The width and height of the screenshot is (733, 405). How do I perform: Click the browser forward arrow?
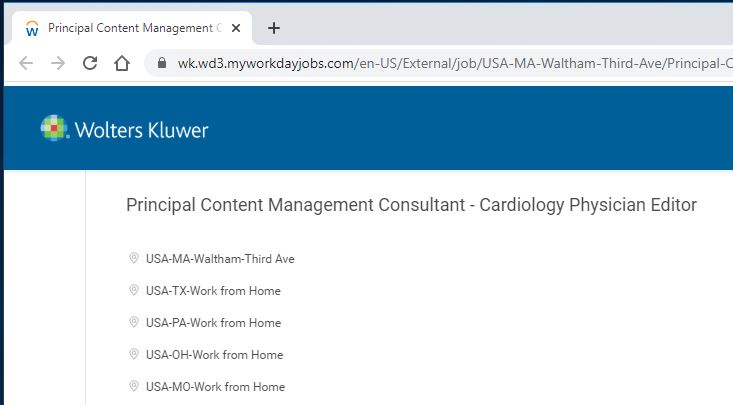click(x=58, y=63)
